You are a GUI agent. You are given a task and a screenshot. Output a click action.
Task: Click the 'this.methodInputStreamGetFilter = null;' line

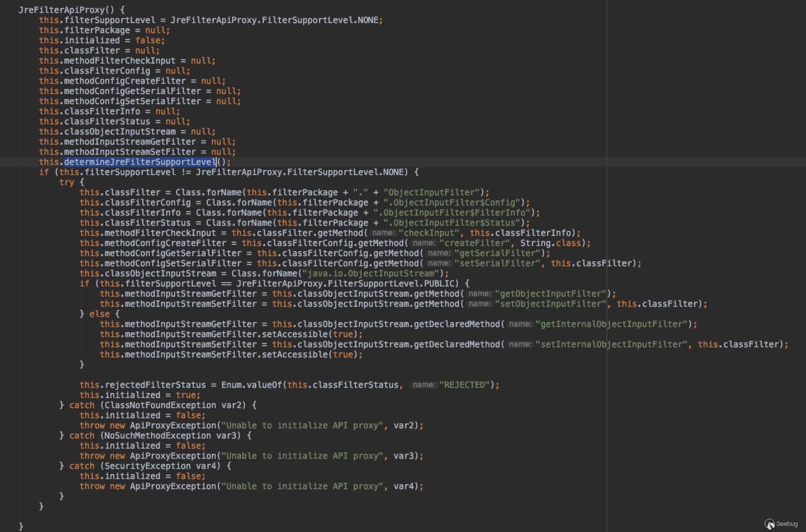pos(137,142)
